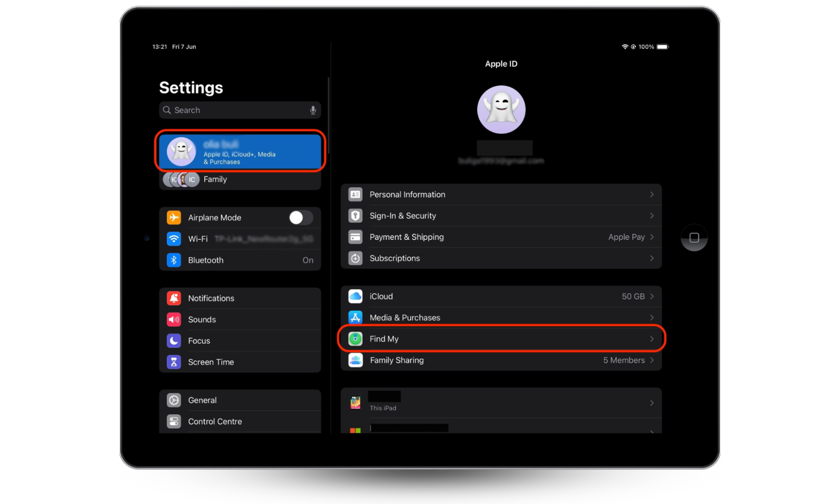Viewport: 840px width, 504px height.
Task: Select the iCloud icon
Action: click(x=355, y=296)
